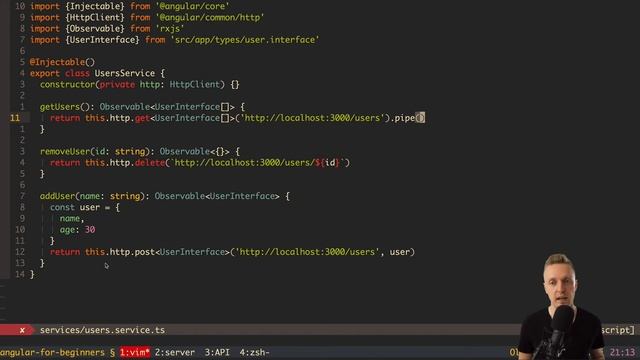The image size is (640, 360).
Task: Click '@angular/core' import path
Action: click(x=192, y=7)
